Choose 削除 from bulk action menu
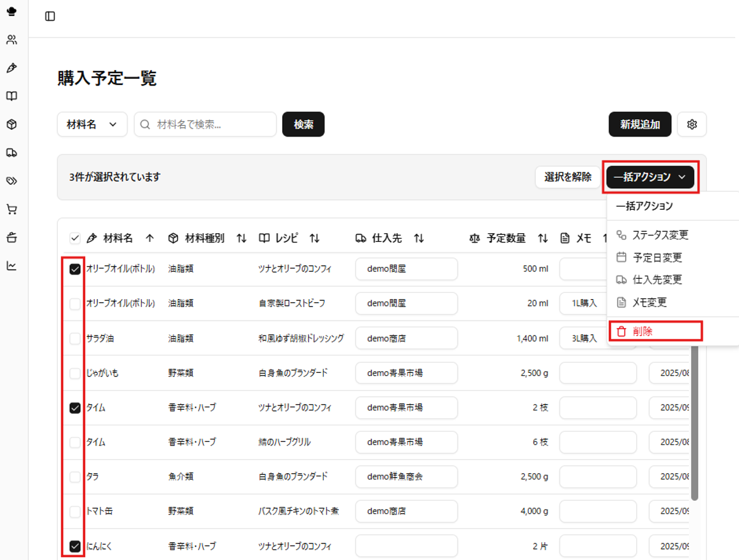 [656, 331]
